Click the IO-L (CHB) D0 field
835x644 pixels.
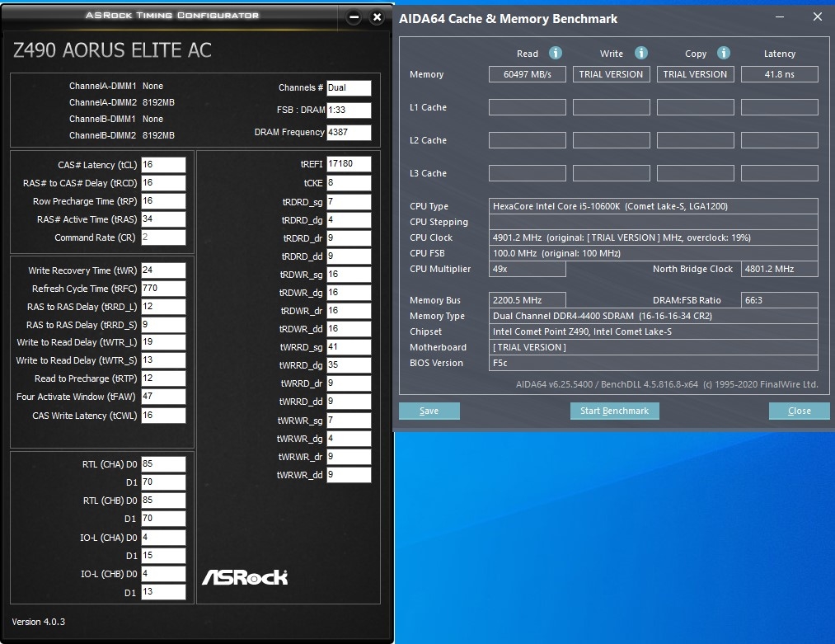tap(163, 574)
